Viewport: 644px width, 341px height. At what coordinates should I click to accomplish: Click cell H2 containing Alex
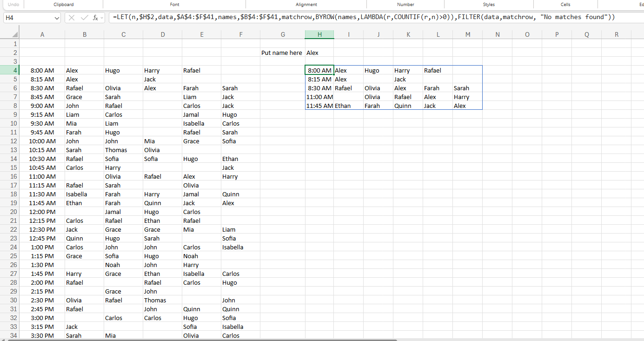319,53
